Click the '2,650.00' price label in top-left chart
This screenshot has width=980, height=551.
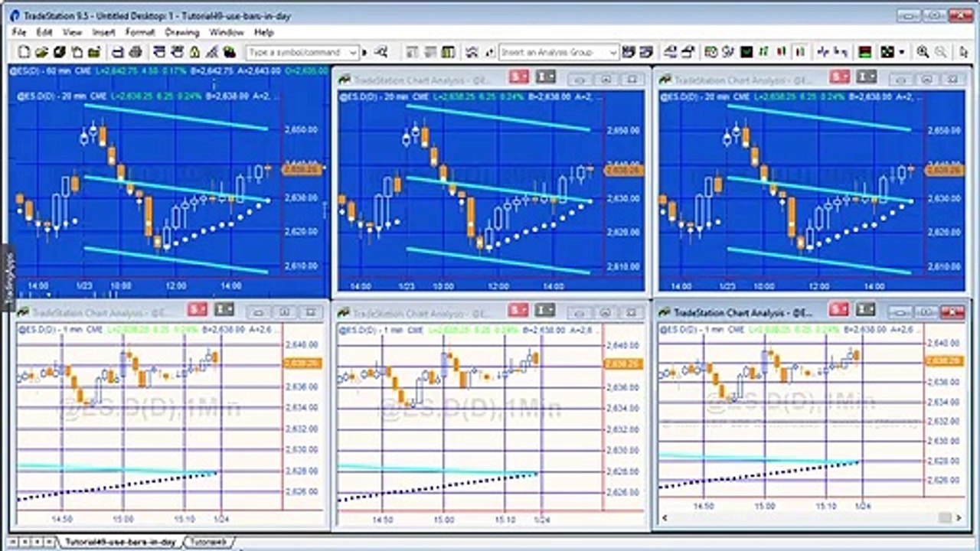click(x=299, y=130)
